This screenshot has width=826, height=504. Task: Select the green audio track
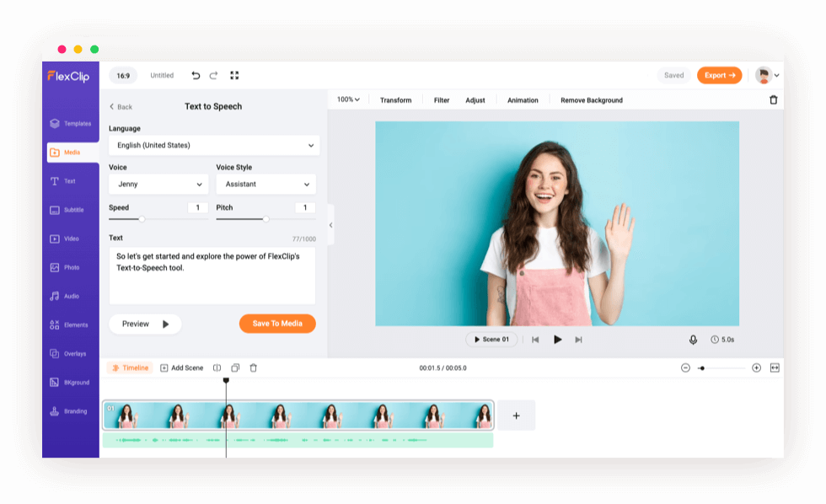click(x=298, y=440)
